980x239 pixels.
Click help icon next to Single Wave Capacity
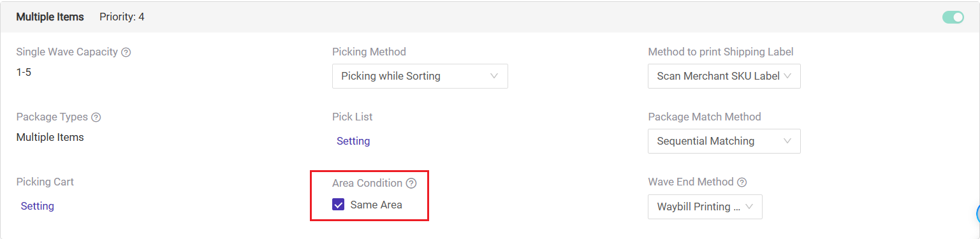coord(126,52)
